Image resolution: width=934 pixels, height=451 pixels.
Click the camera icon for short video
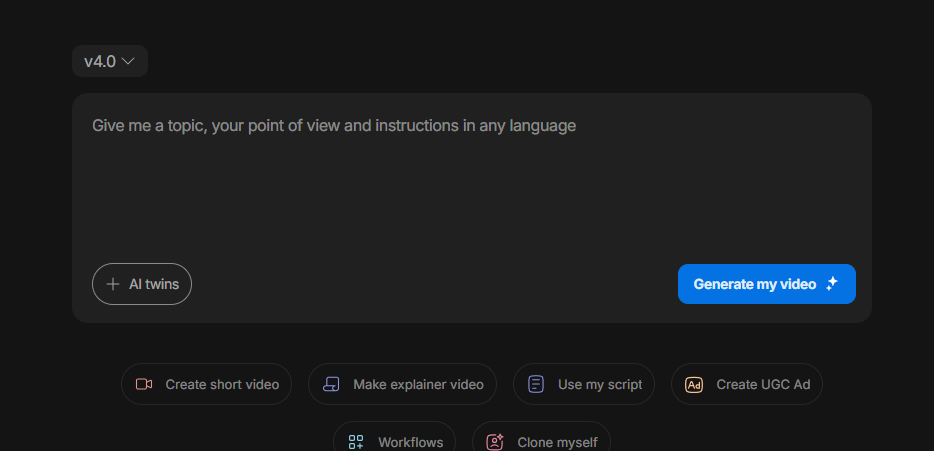143,384
